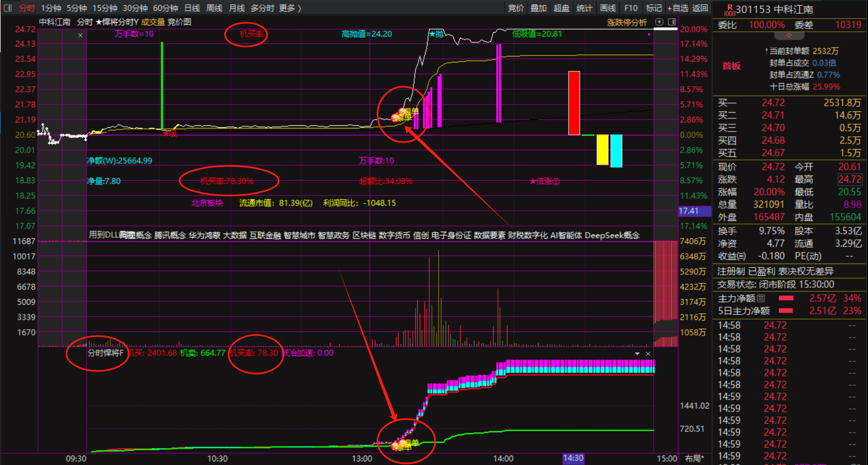Click the 买 signal marker on the price chart
The width and height of the screenshot is (868, 465).
169,134
